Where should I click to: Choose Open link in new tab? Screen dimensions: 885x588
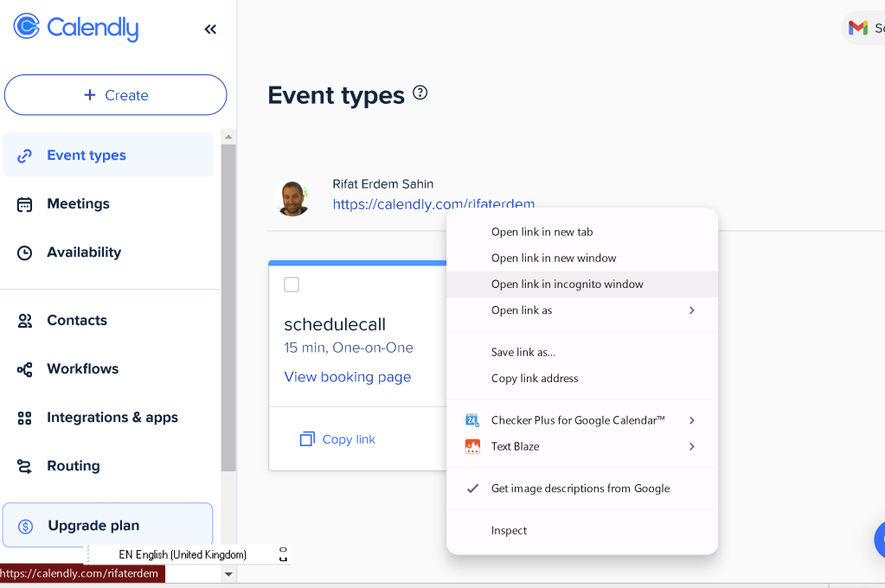coord(582,232)
